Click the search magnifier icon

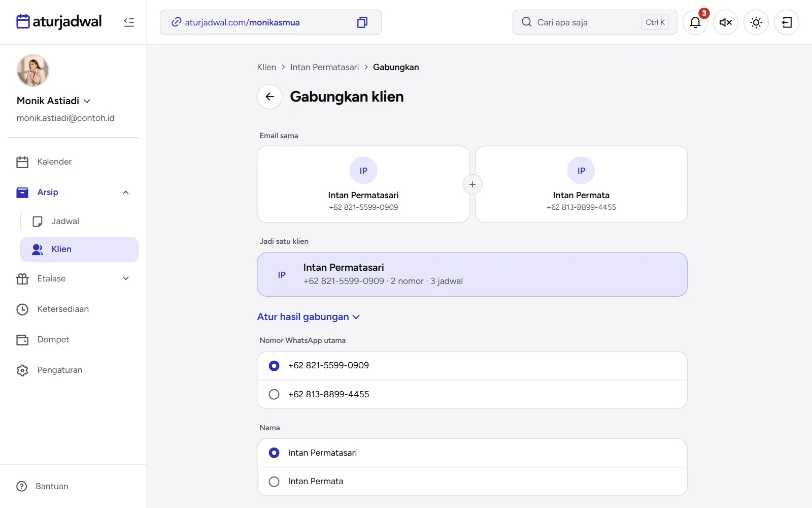pos(527,22)
